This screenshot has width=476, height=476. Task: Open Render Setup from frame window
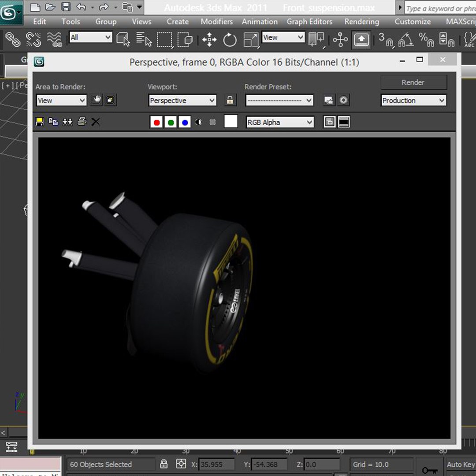pyautogui.click(x=329, y=100)
